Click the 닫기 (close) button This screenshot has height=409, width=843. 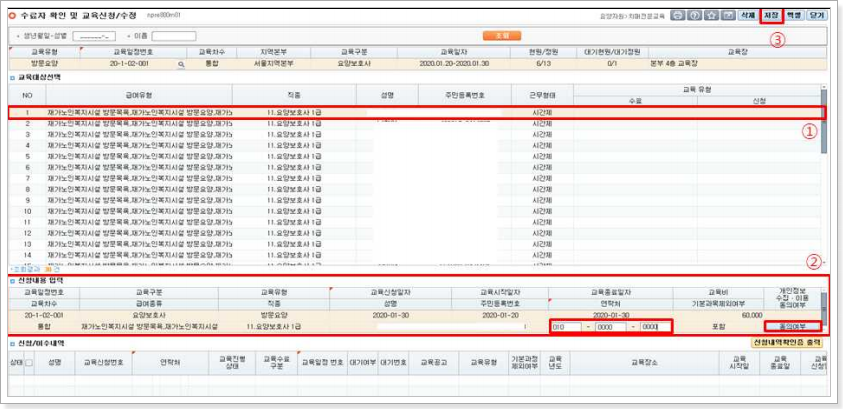816,16
